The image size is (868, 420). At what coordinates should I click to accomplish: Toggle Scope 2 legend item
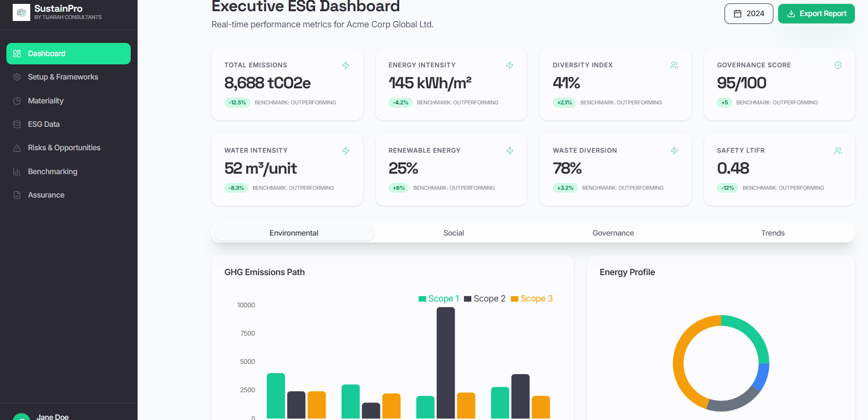[484, 299]
